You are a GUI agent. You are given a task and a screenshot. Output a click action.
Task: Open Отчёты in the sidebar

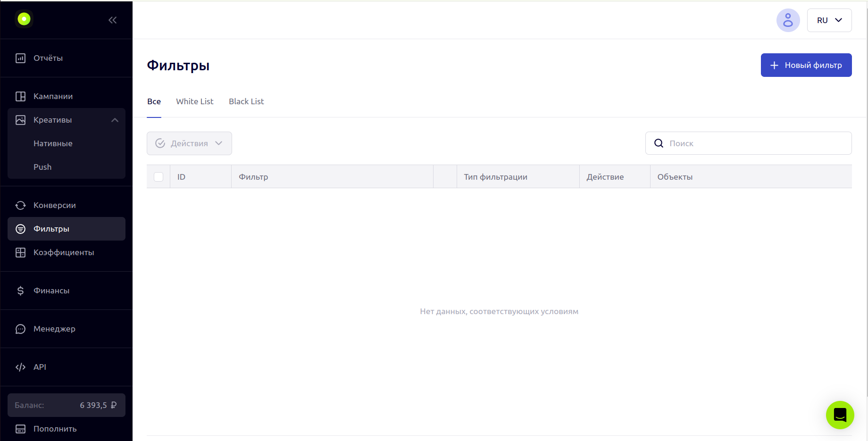(67, 58)
